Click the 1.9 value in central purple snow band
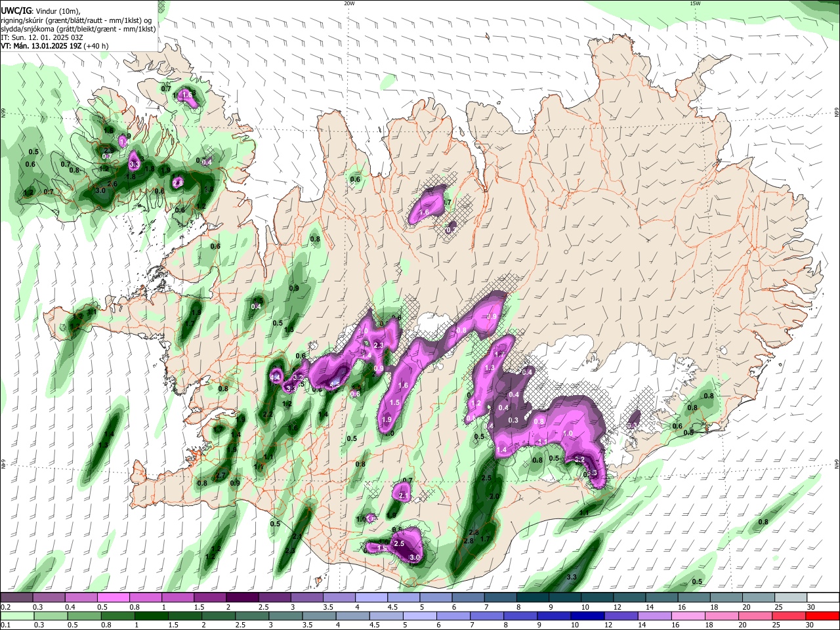 (x=387, y=420)
